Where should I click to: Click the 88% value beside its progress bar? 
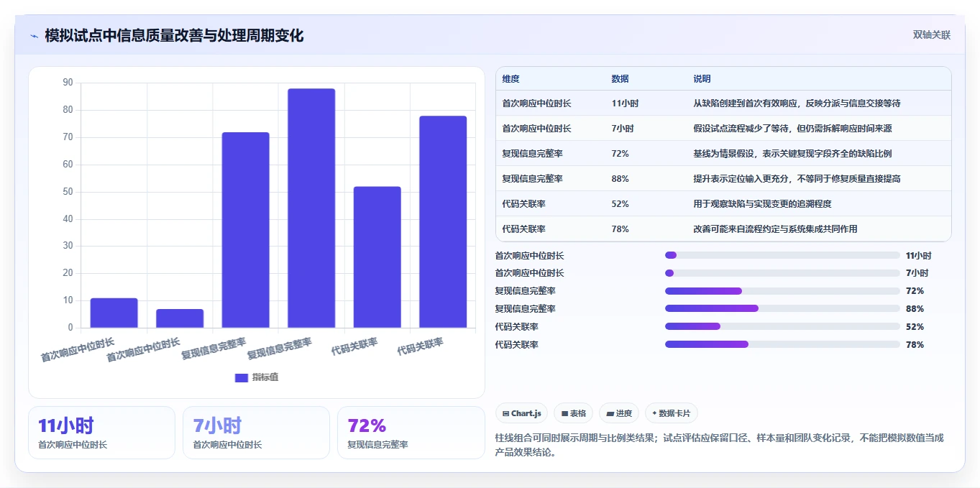(x=915, y=308)
